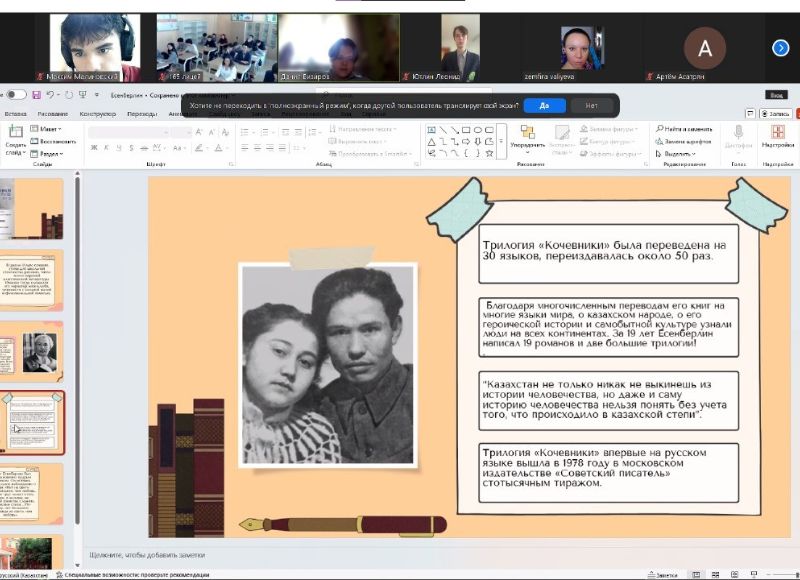Click Найти и заменить search tool
The height and width of the screenshot is (580, 800).
point(685,128)
